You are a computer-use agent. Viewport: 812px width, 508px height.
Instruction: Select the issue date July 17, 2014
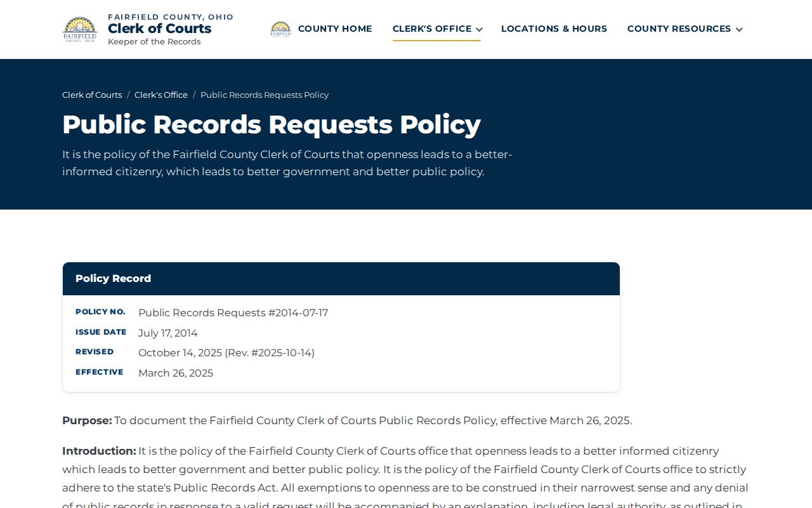click(x=168, y=333)
